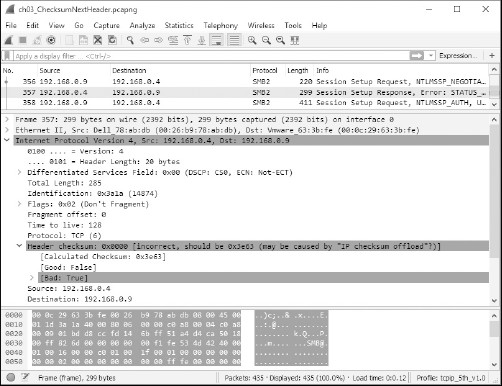
Task: Open expert information status circle
Action: point(11,377)
